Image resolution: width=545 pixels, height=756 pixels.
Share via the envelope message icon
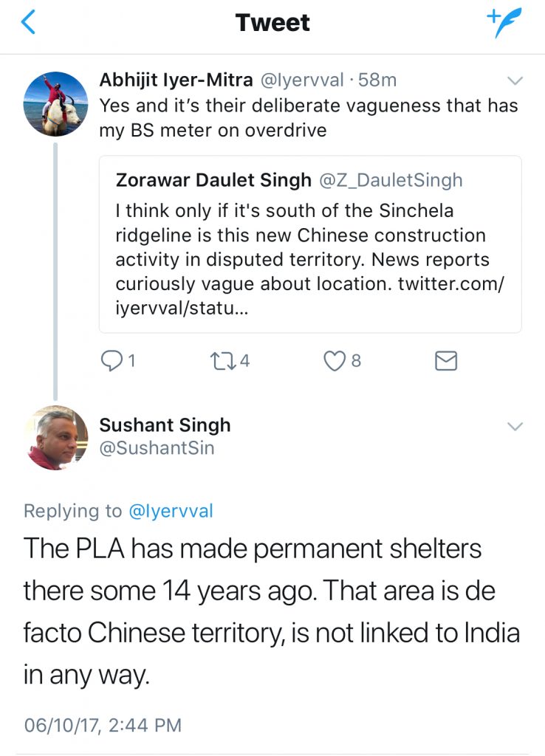(x=446, y=361)
